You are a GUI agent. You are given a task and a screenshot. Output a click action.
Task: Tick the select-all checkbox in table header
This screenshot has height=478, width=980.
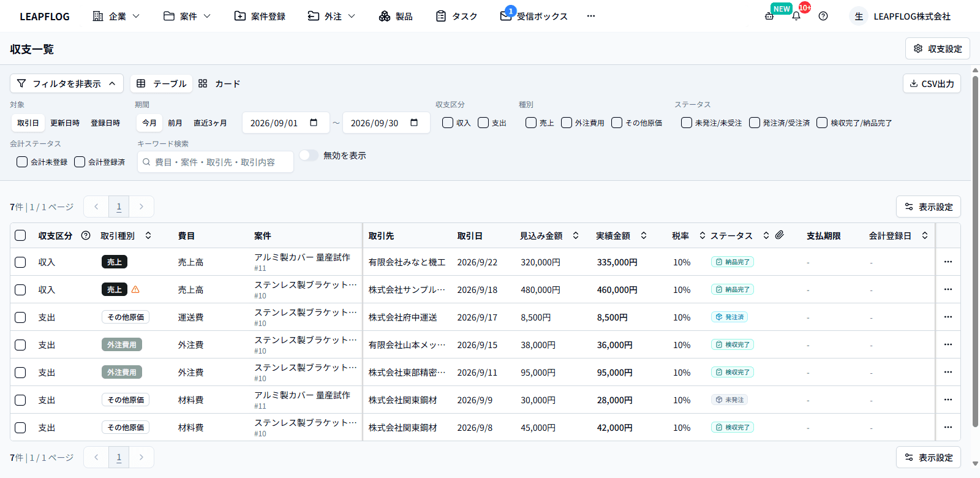[x=20, y=235]
